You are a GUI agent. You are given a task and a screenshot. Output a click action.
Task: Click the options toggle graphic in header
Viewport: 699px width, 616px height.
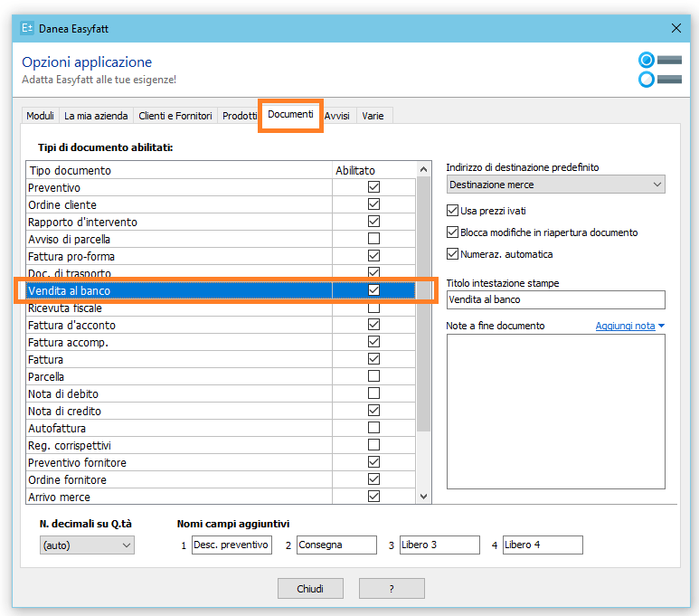click(660, 70)
